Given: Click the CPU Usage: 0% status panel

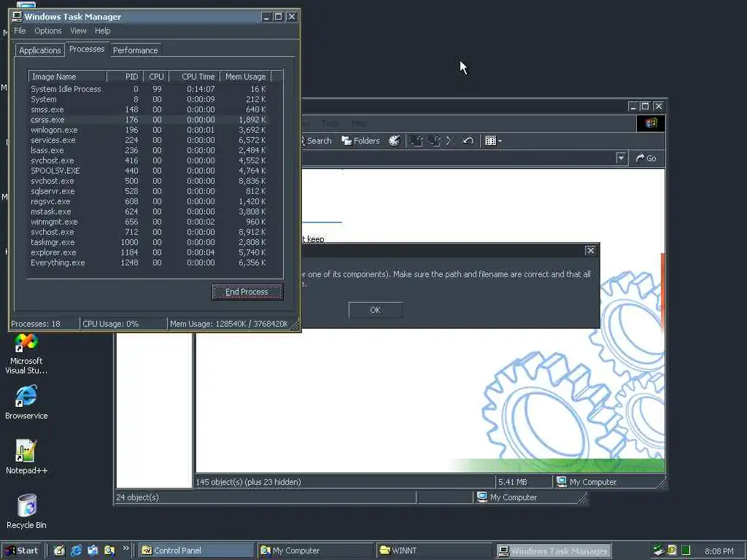Looking at the screenshot, I should click(x=123, y=324).
